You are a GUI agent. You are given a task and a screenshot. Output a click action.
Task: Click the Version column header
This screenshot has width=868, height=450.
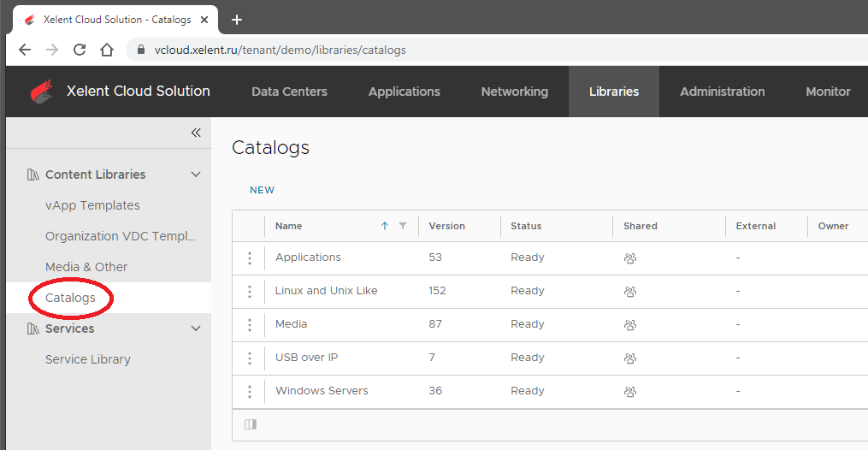(x=446, y=226)
